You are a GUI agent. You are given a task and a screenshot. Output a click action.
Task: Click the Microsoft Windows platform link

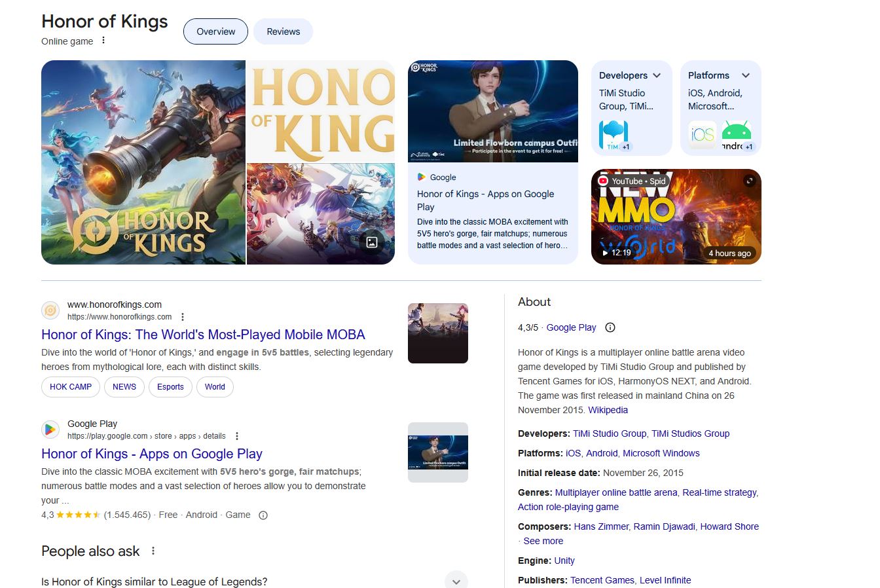[x=661, y=453]
